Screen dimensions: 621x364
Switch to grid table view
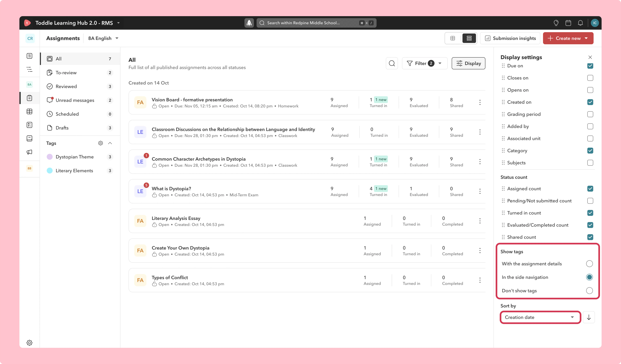pyautogui.click(x=453, y=38)
